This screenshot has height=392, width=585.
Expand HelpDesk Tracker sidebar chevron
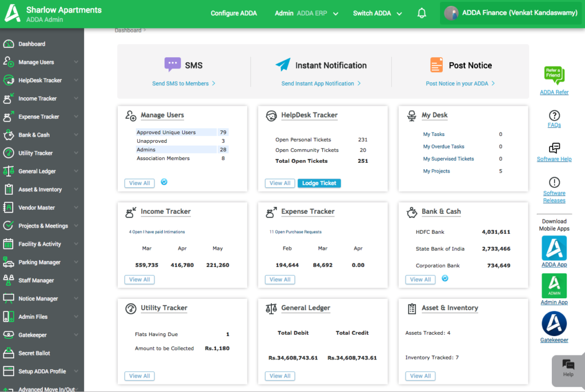click(76, 80)
